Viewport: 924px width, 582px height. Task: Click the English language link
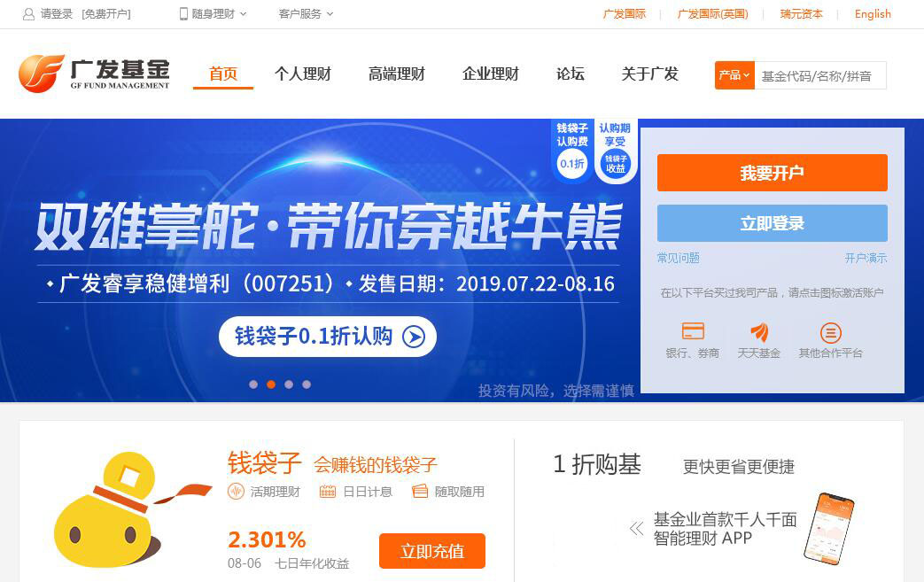(x=873, y=14)
